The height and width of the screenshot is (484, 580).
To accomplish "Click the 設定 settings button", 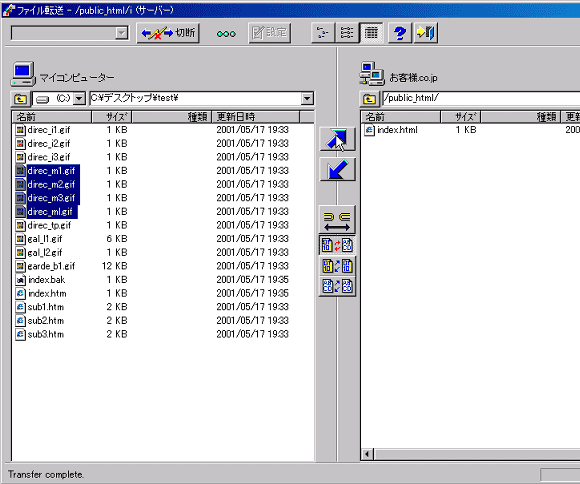I will tap(270, 33).
